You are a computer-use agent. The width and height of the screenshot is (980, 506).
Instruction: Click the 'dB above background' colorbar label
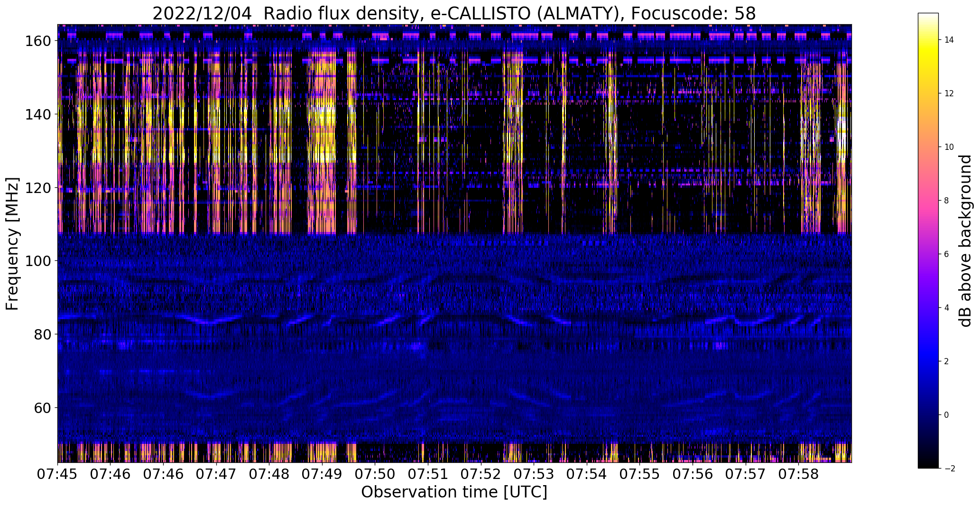click(x=965, y=241)
